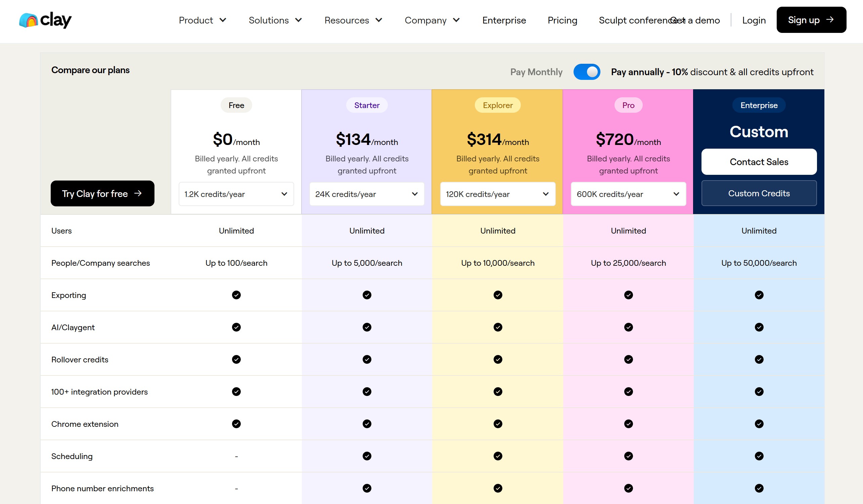The image size is (863, 504).
Task: Open the 24K credits/year dropdown
Action: [x=367, y=194]
